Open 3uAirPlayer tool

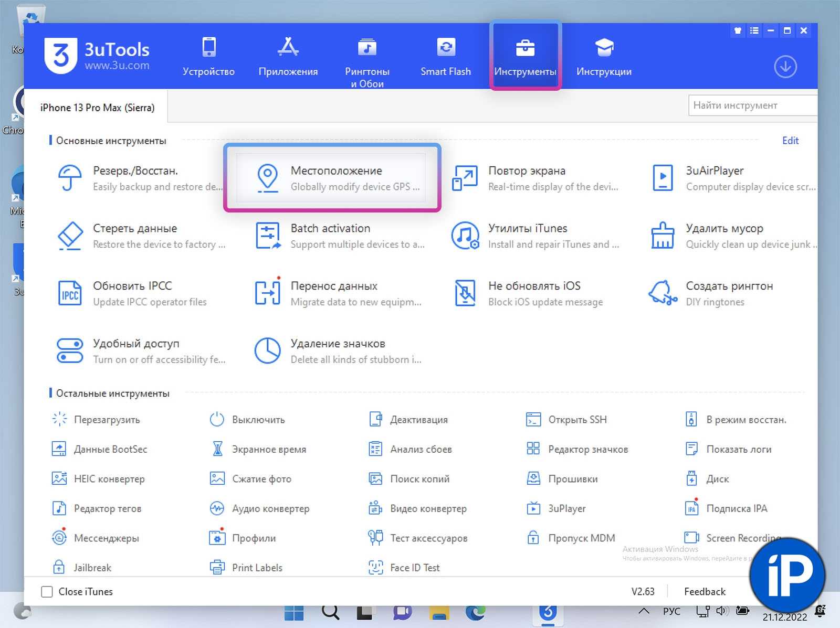pos(733,178)
